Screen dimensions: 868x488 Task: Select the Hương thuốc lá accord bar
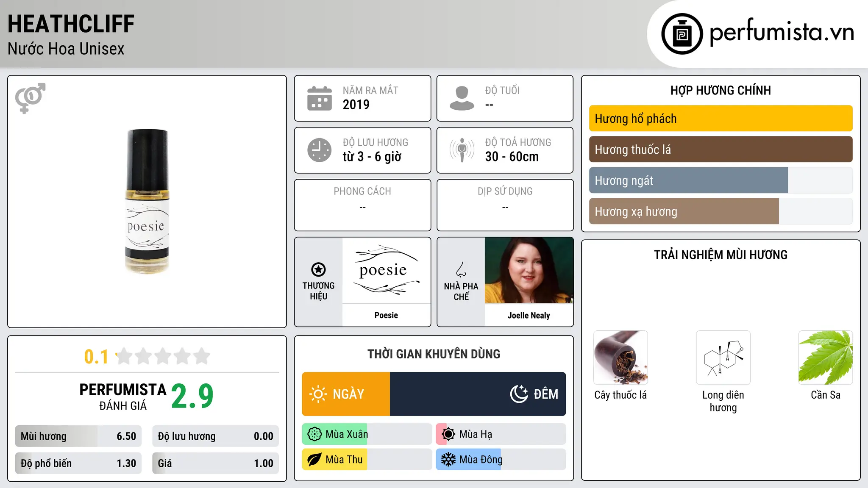[721, 150]
